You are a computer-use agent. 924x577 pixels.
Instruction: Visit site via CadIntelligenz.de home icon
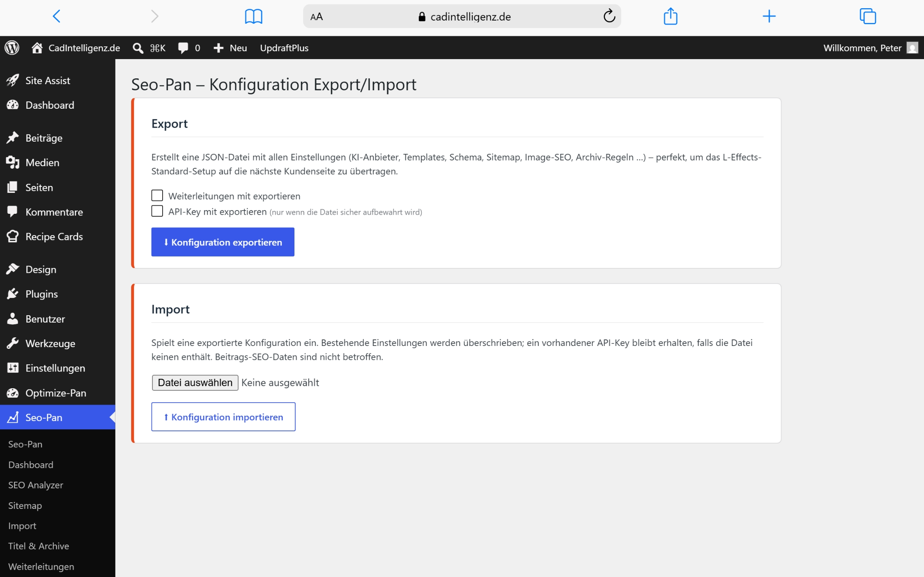[76, 48]
